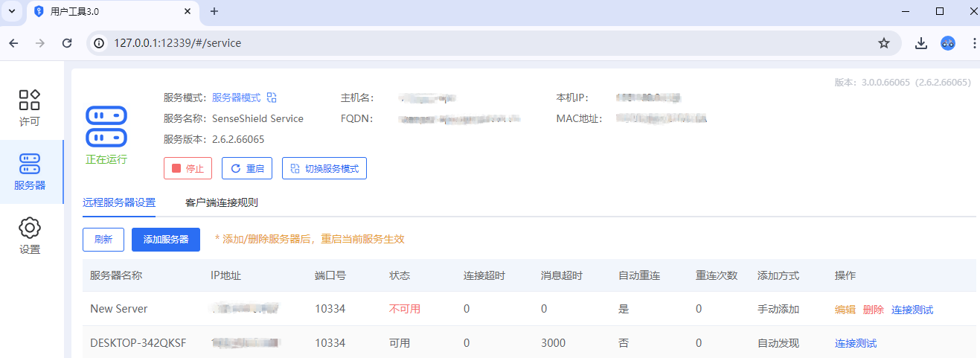Image resolution: width=980 pixels, height=358 pixels.
Task: Open a new browser tab
Action: pyautogui.click(x=214, y=11)
